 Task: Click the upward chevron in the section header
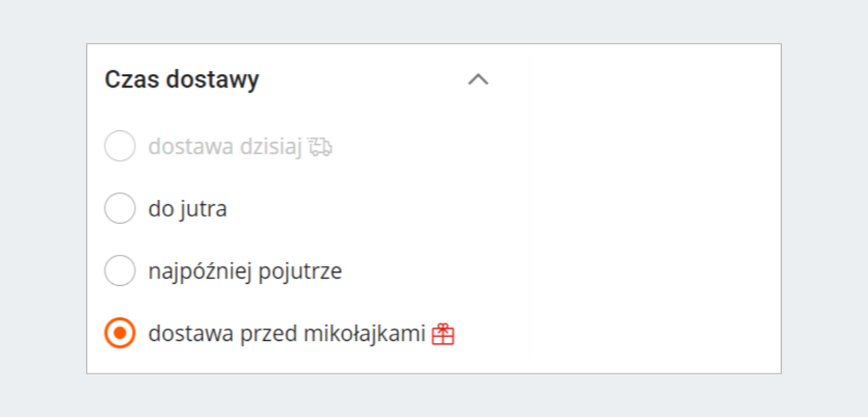point(478,80)
